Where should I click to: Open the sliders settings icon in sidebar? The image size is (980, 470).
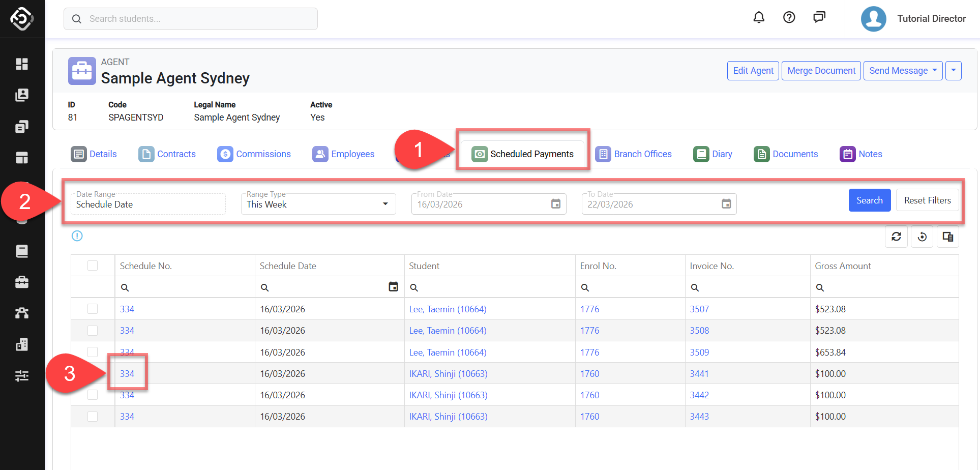pyautogui.click(x=22, y=376)
